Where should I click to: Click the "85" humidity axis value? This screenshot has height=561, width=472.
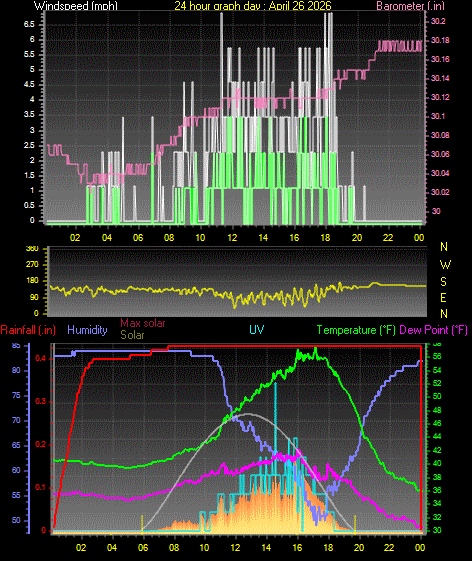(x=16, y=346)
